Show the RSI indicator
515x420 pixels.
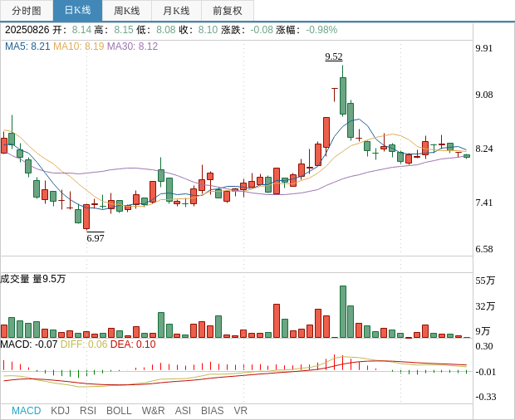click(x=88, y=411)
